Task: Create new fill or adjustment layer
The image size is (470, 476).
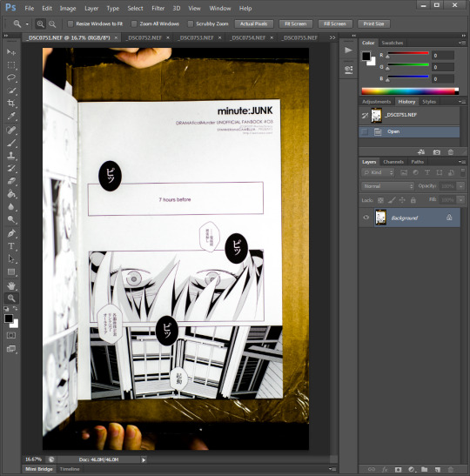Action: point(412,469)
